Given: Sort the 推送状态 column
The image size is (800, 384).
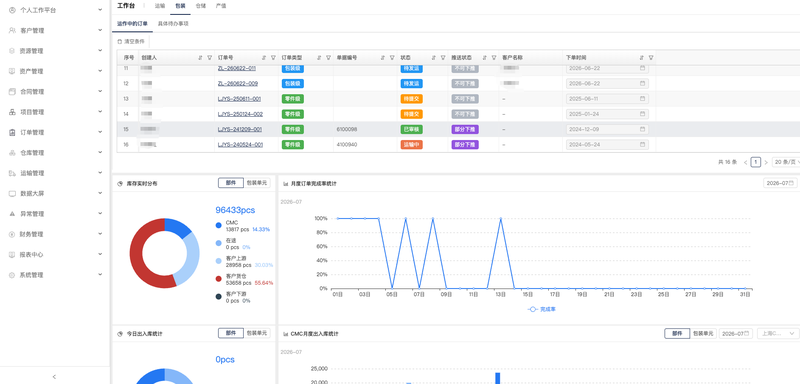Looking at the screenshot, I should [x=485, y=58].
